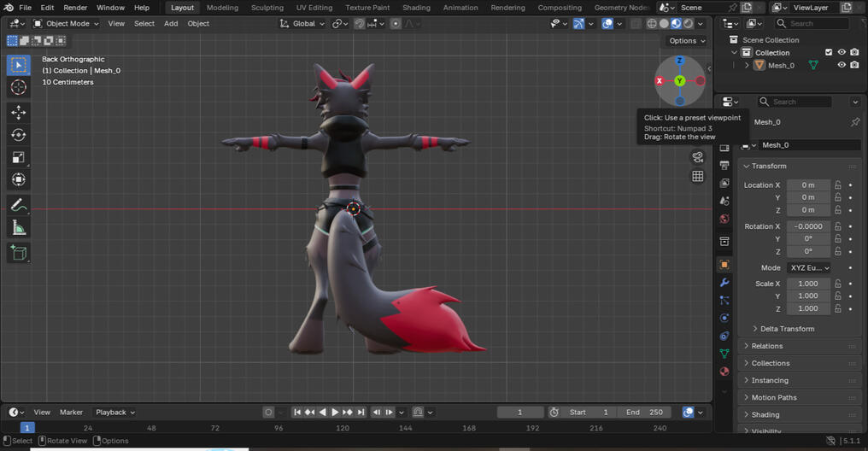Disable Mesh_0 in renders camera icon

[x=854, y=65]
